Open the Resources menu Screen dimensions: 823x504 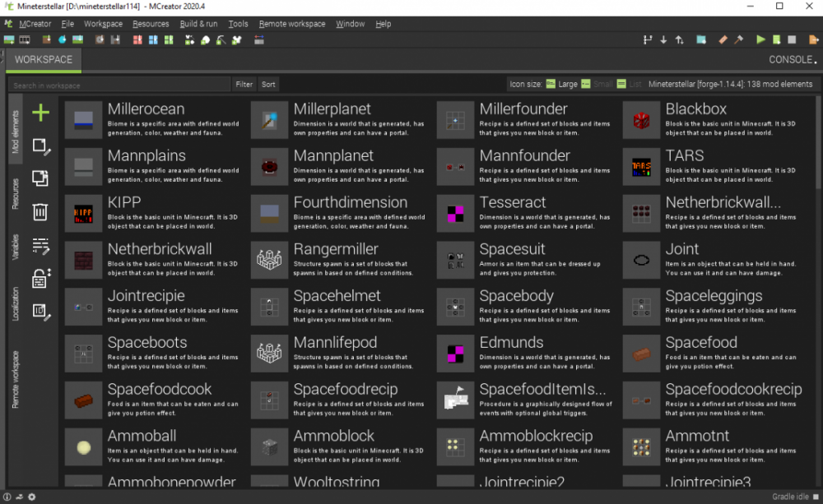click(x=151, y=24)
